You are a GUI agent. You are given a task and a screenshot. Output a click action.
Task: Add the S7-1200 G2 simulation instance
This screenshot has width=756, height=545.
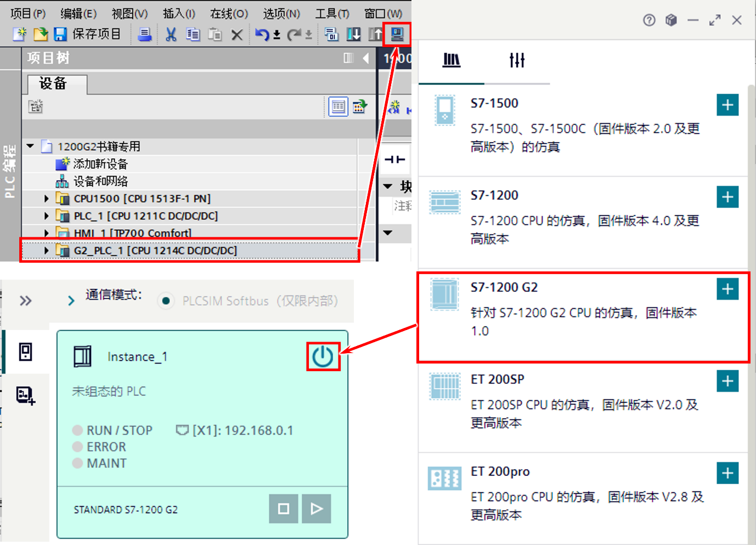pyautogui.click(x=727, y=289)
